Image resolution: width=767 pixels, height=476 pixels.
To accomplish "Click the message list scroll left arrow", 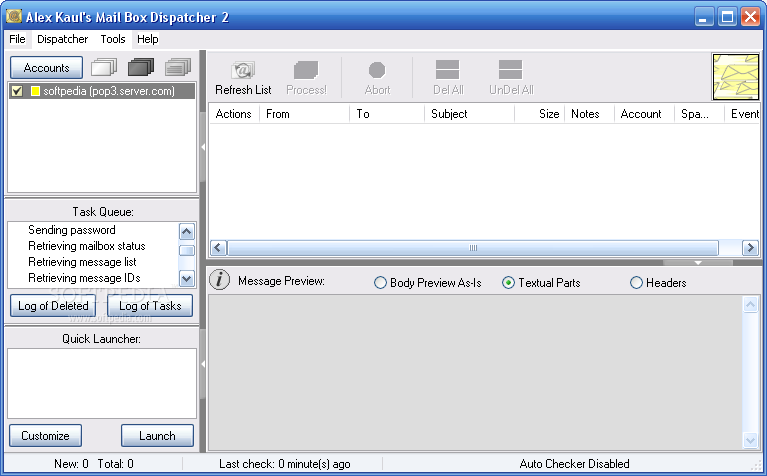I will [x=218, y=248].
